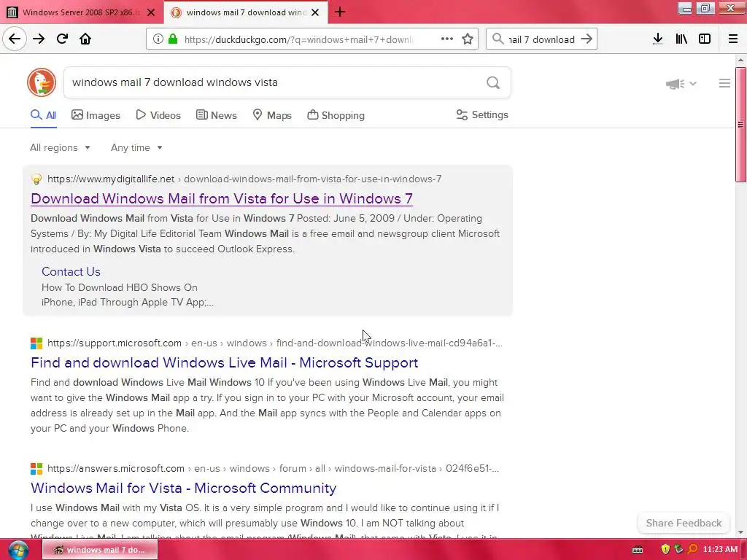Open Download Windows Mail from Vista link
Image resolution: width=747 pixels, height=560 pixels.
click(222, 198)
